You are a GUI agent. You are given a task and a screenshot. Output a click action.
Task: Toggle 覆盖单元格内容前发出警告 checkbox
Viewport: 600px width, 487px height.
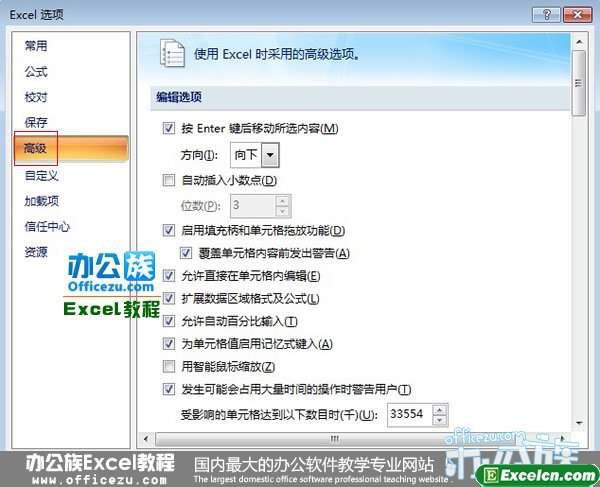point(186,253)
